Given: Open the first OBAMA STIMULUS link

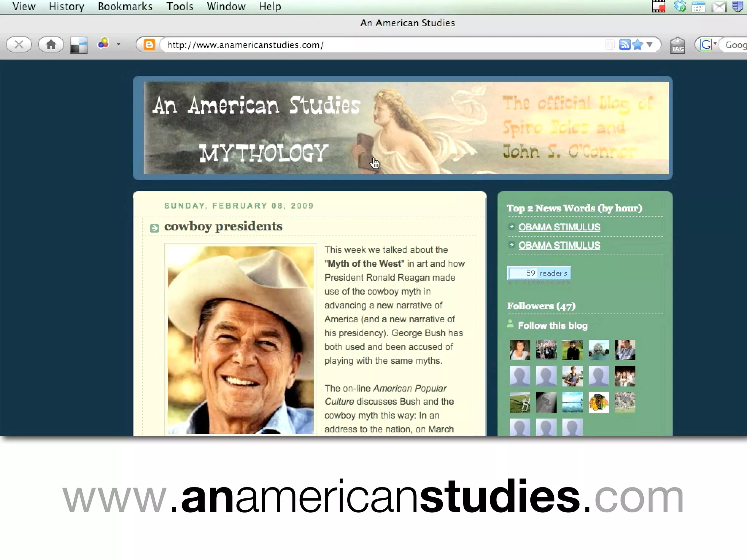Looking at the screenshot, I should tap(559, 227).
